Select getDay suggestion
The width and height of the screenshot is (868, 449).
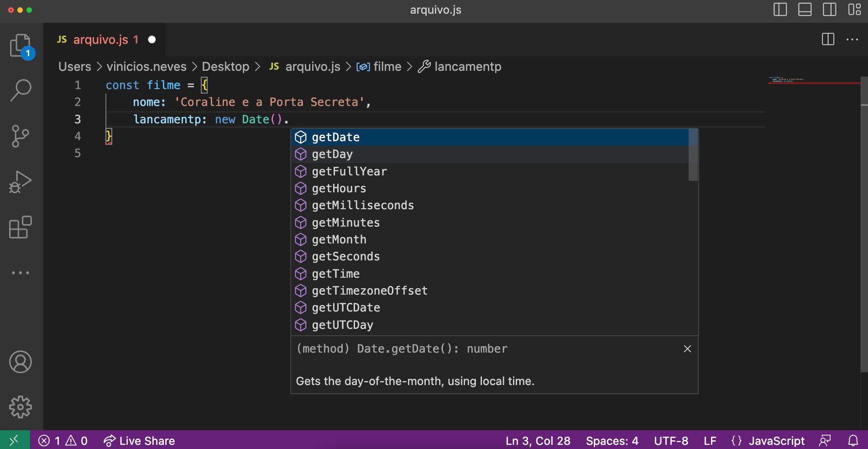point(490,154)
